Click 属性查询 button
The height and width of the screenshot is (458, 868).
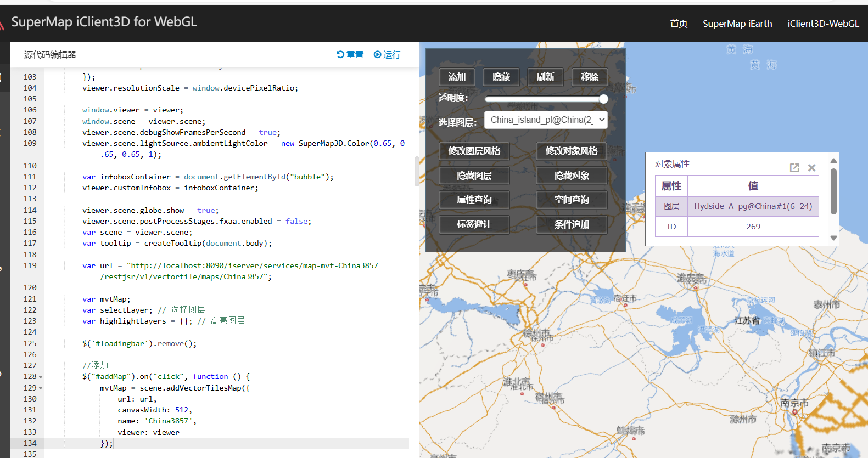coord(474,200)
